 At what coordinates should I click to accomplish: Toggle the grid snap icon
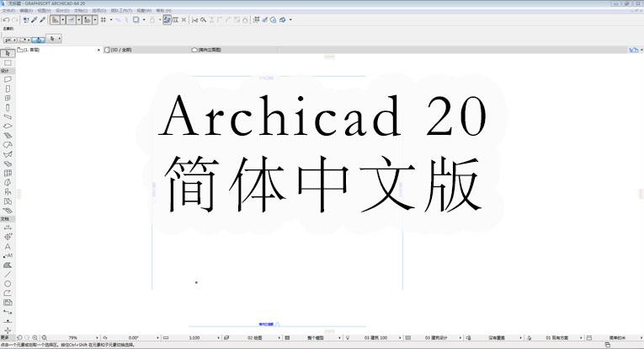pos(104,19)
